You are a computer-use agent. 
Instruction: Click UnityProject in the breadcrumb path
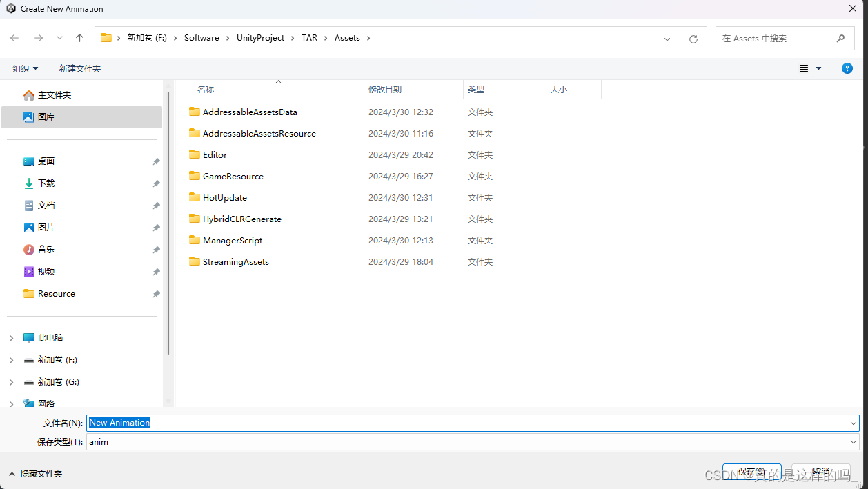[x=260, y=38]
